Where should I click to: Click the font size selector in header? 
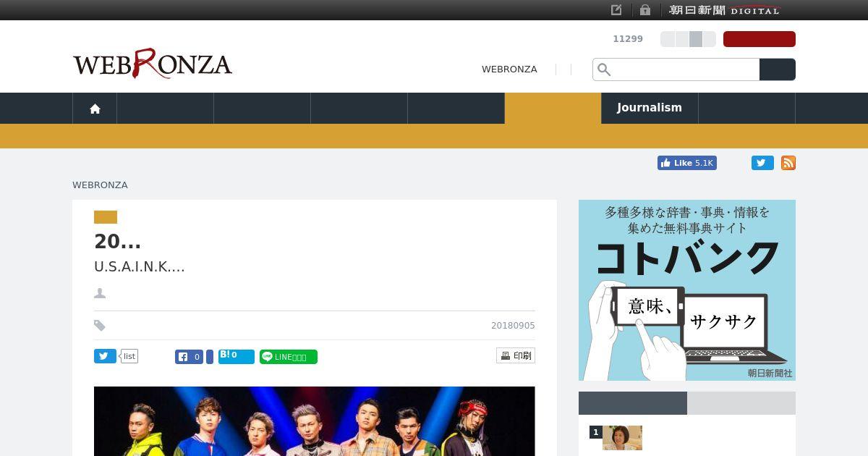coord(688,39)
